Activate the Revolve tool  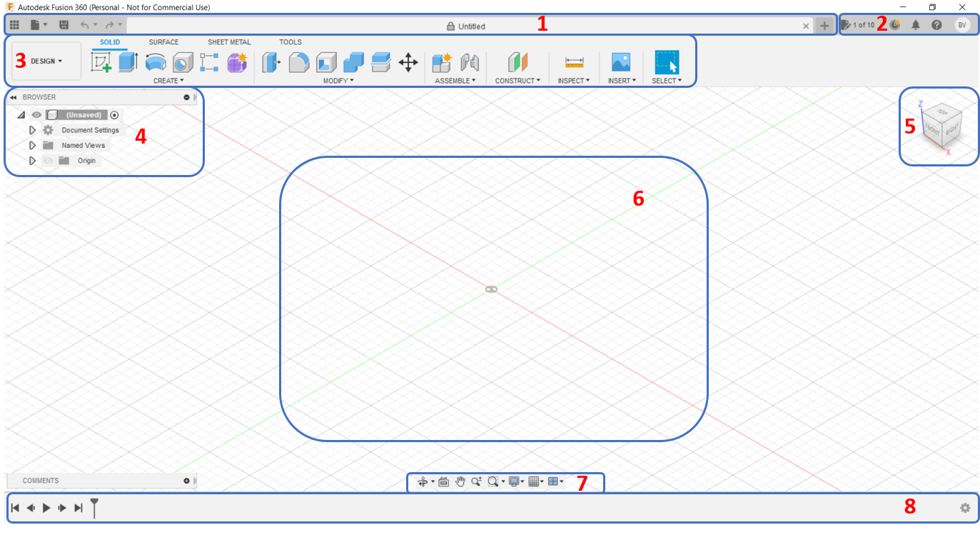pos(156,63)
